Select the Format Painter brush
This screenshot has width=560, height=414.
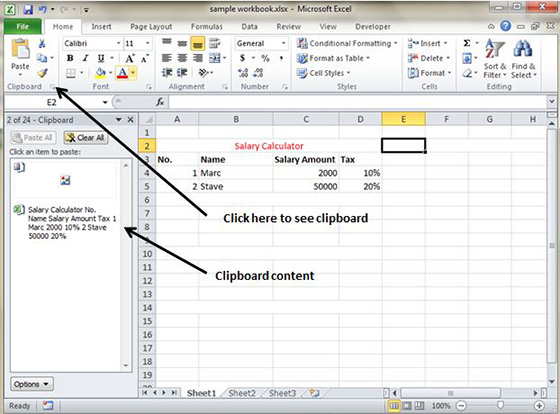tap(42, 73)
